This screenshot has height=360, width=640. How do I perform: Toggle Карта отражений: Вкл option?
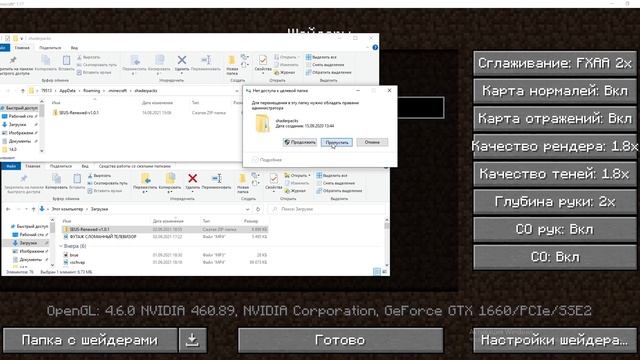tap(555, 118)
